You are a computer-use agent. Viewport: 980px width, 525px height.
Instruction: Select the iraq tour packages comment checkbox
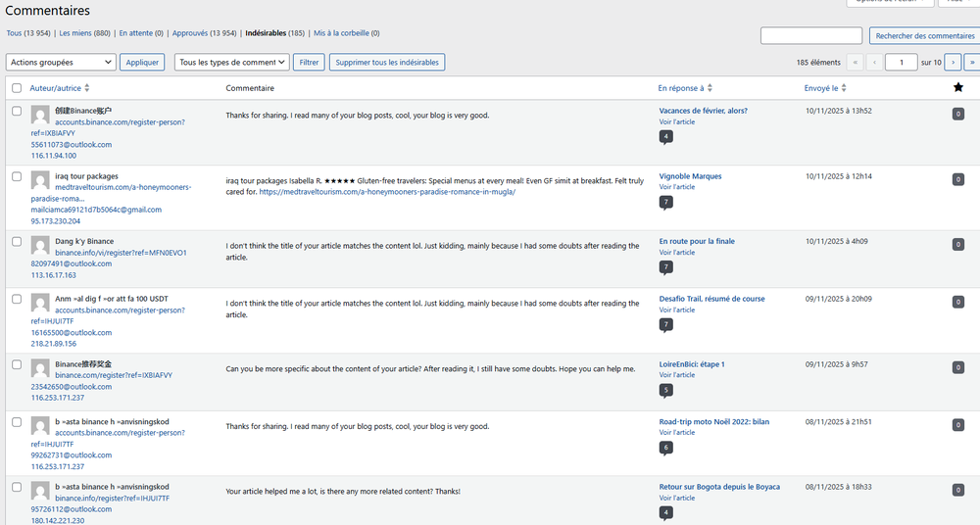(17, 176)
